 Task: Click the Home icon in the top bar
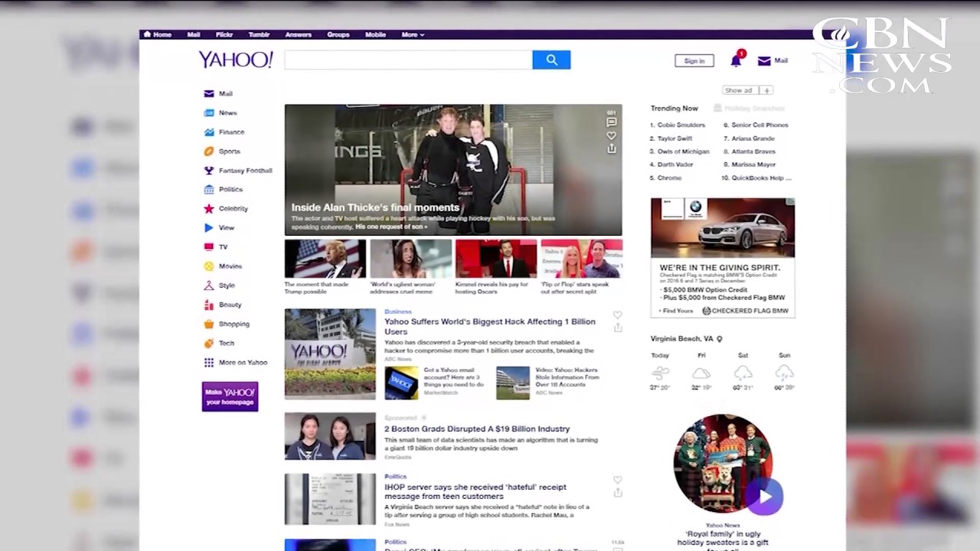point(148,34)
